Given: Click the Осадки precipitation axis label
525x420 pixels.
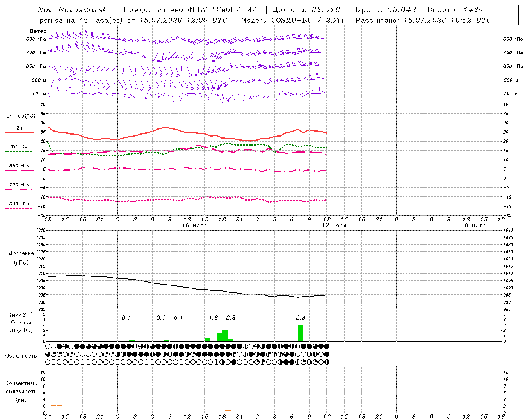Looking at the screenshot, I should [21, 322].
